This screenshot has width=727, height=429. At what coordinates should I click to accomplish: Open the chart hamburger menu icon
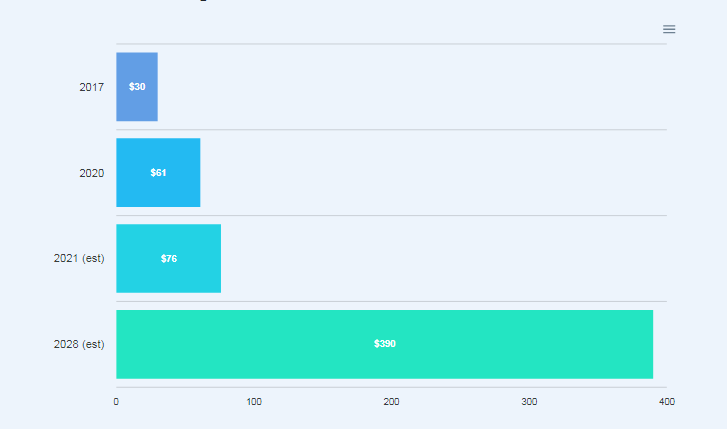(x=669, y=29)
